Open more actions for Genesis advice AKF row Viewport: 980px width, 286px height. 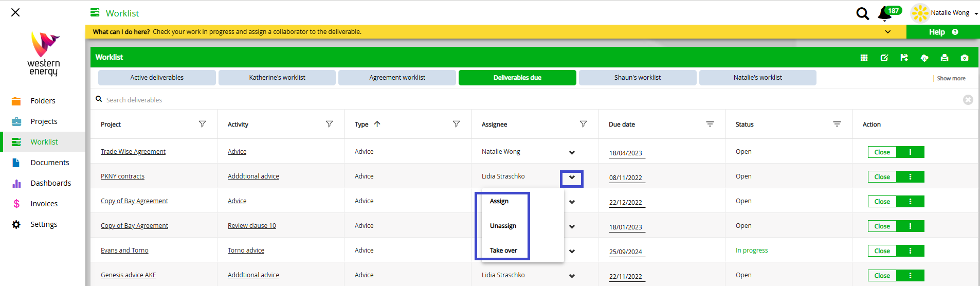(x=910, y=275)
